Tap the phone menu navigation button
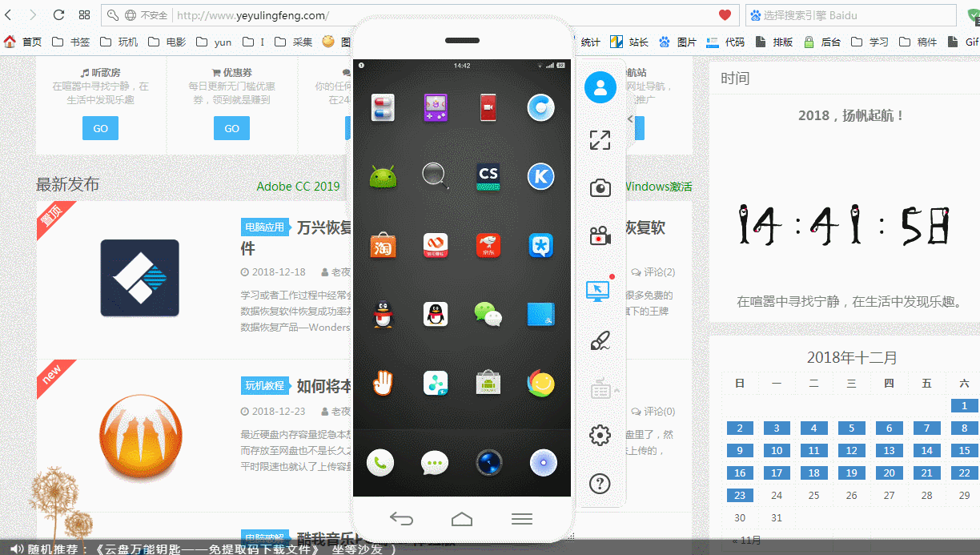Viewport: 980px width, 555px height. [522, 519]
